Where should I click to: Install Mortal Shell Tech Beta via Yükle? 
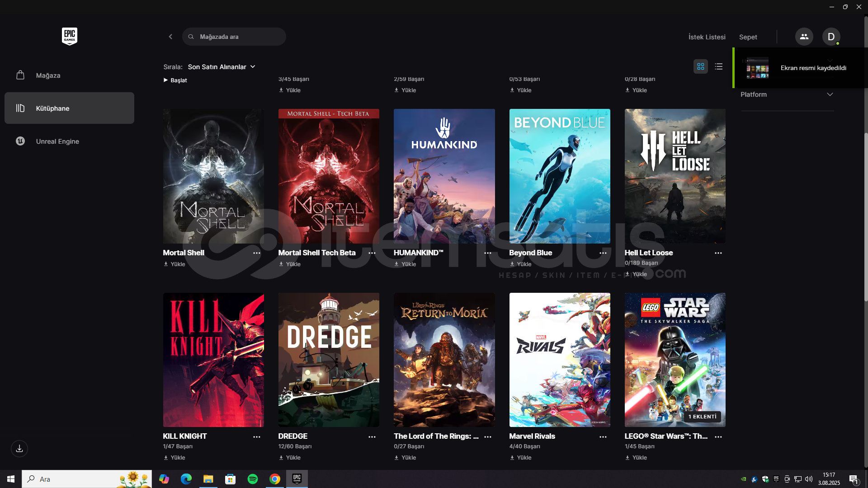pos(290,264)
